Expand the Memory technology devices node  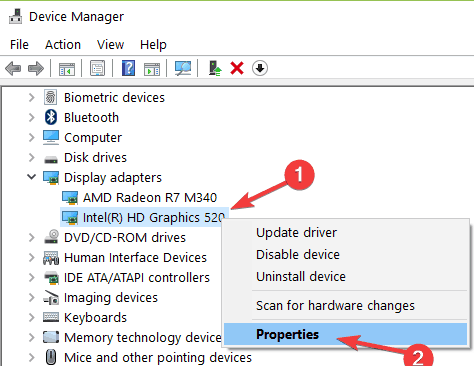tap(32, 337)
